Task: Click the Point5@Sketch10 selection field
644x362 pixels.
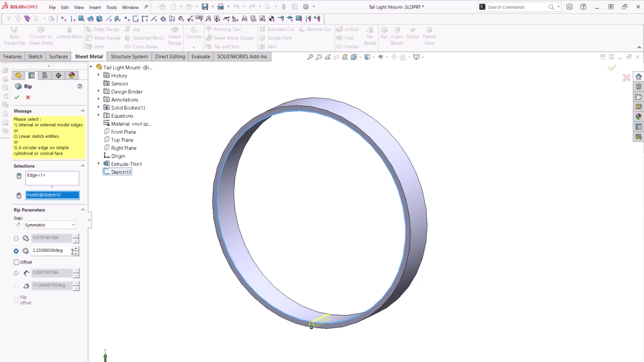Action: [52, 195]
